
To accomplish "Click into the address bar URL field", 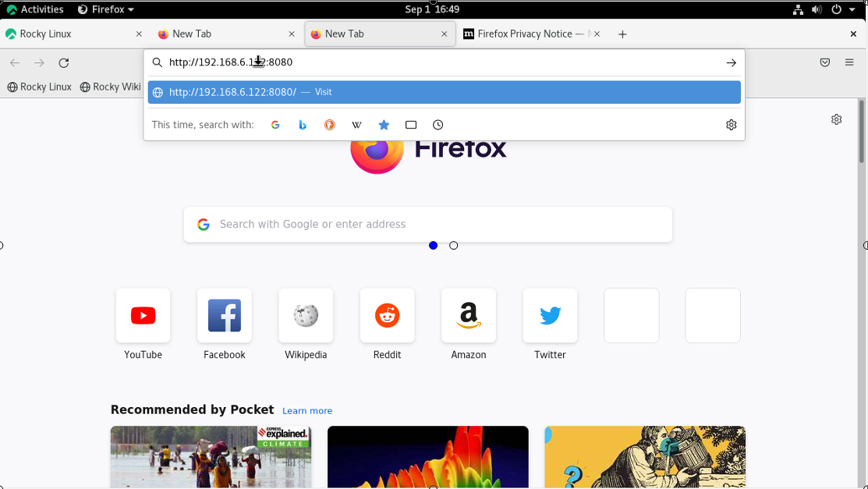I will 444,62.
